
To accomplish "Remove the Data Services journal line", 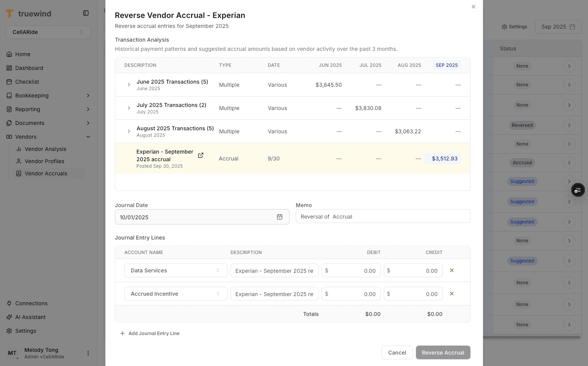I will coord(452,270).
